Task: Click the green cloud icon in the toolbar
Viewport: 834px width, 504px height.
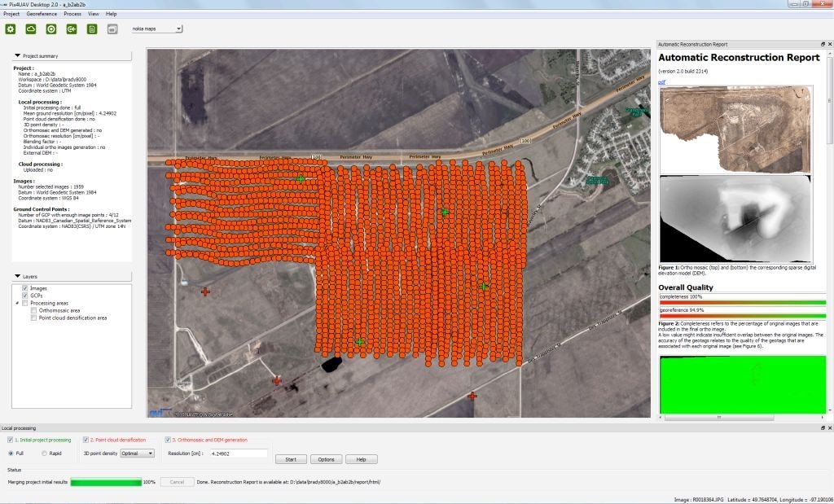Action: [31, 29]
